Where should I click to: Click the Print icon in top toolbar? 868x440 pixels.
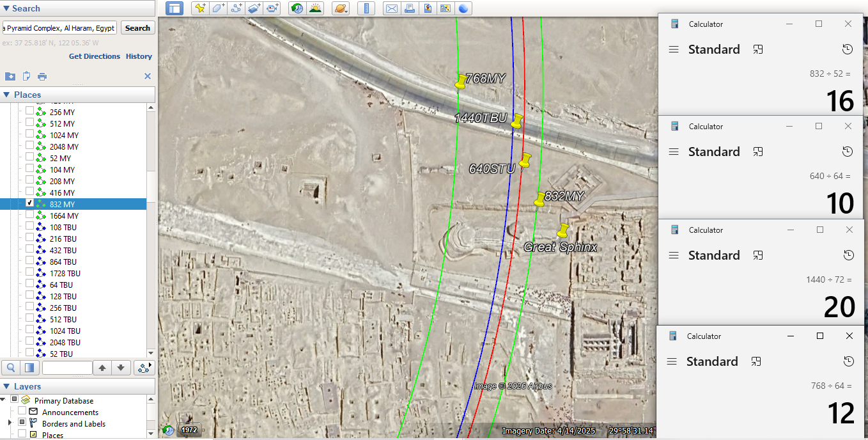pos(410,8)
